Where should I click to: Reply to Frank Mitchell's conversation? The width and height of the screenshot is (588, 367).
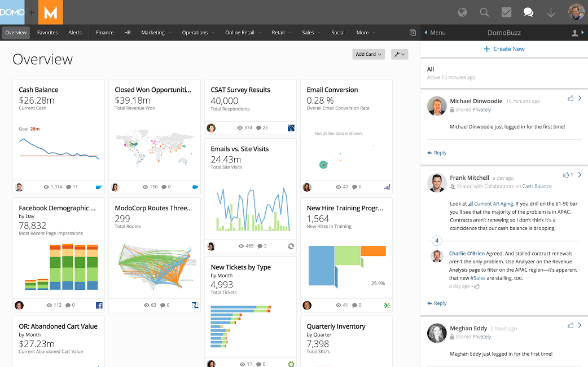coord(437,303)
